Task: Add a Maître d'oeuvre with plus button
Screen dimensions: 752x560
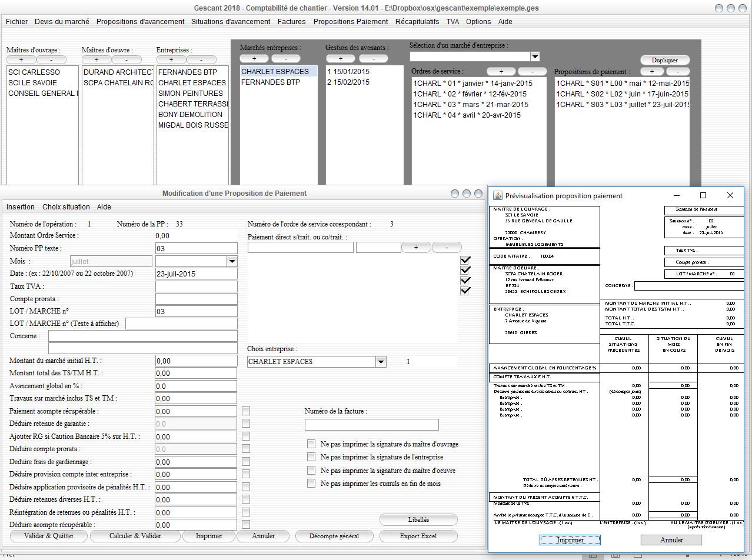Action: 96,59
